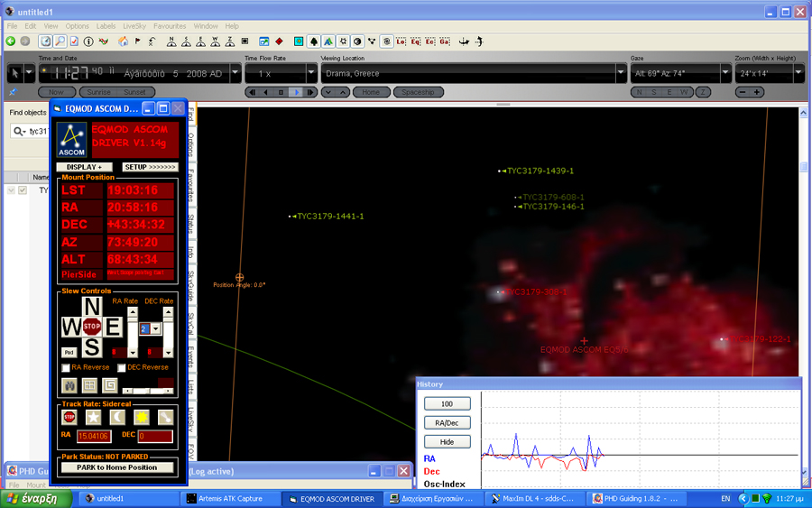
Task: Play time forward with the blue arrow
Action: click(296, 92)
